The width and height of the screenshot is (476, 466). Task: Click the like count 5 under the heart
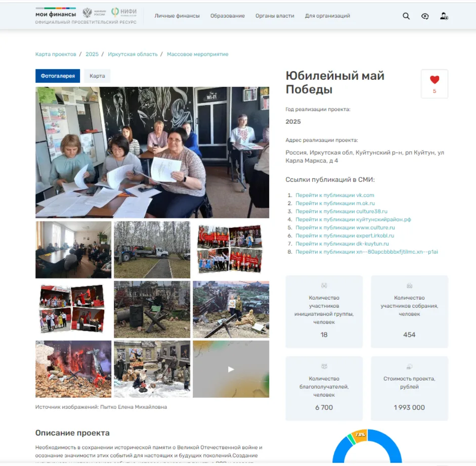coord(435,91)
